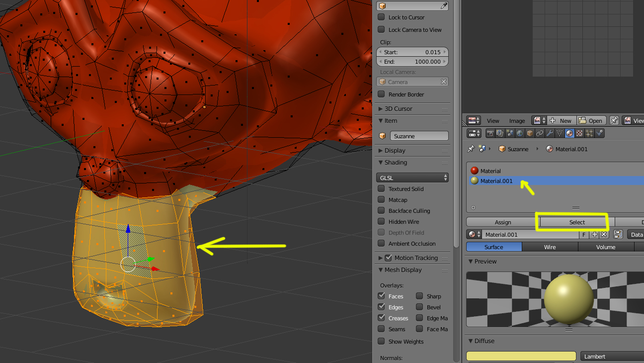Toggle the Matcap checkbox
The width and height of the screenshot is (644, 363).
381,199
